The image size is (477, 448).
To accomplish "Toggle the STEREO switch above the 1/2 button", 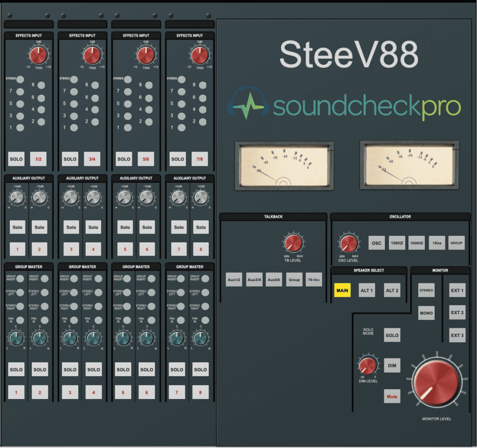I will tap(20, 79).
